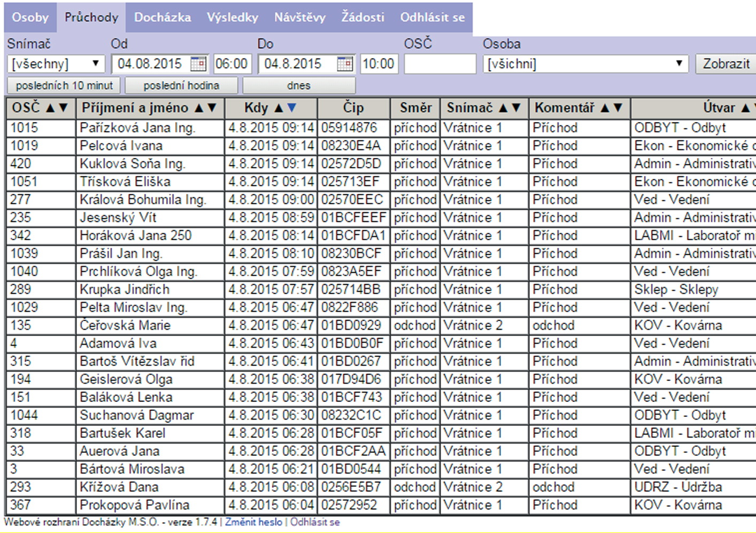Click the name Geislerová Olga
756x533 pixels.
tap(126, 380)
